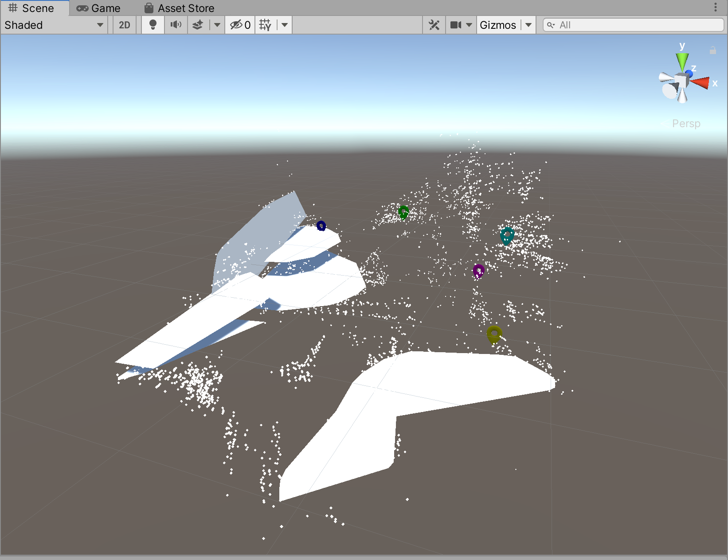Open the Asset Store tab
Viewport: 728px width, 560px height.
point(180,8)
